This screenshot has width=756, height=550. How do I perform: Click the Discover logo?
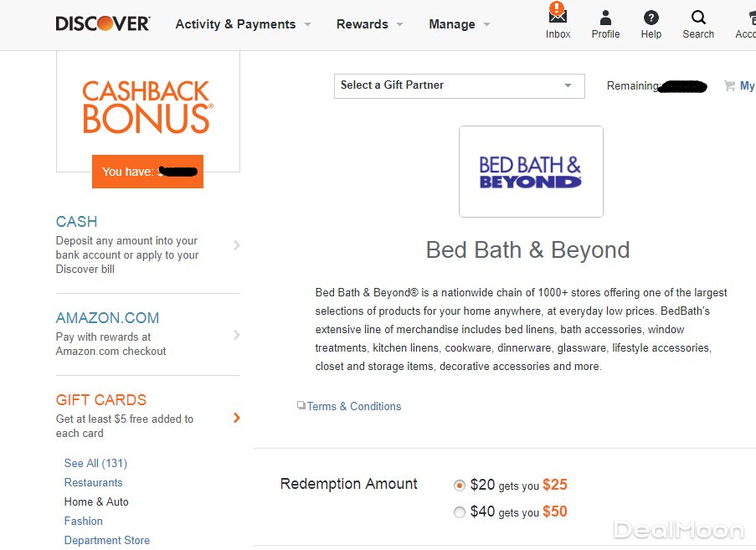[102, 23]
